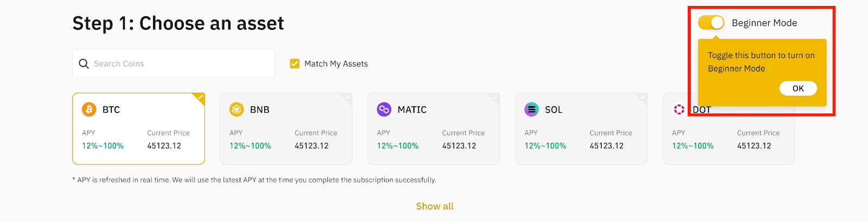868x222 pixels.
Task: Click the BNB APY 12%~100% value
Action: coord(250,146)
